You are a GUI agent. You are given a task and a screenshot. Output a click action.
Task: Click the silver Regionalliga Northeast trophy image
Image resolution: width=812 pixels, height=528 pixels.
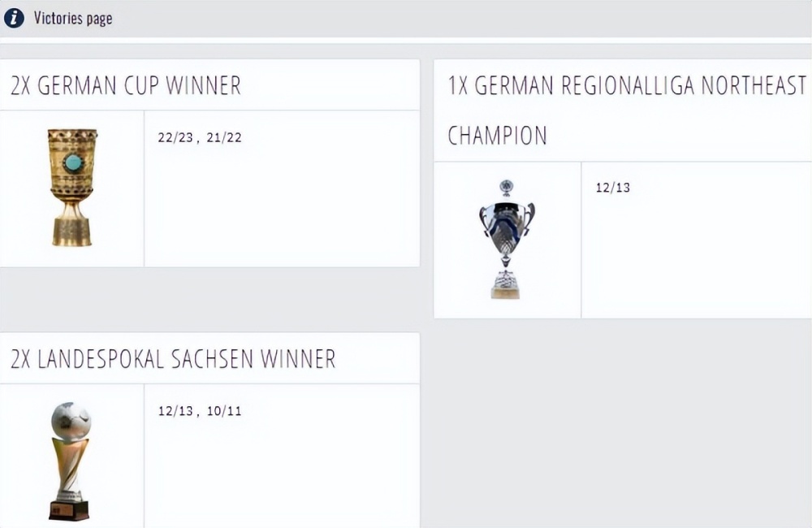[507, 239]
